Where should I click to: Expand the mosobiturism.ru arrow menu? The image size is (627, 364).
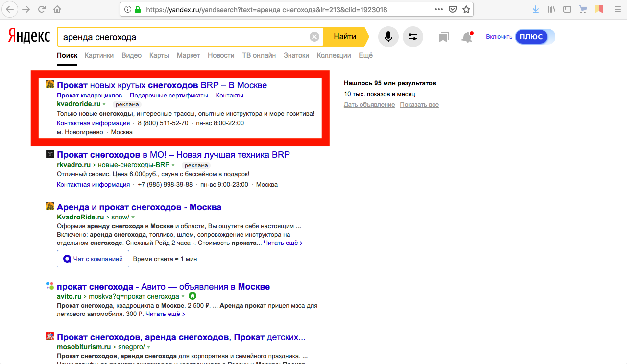point(148,347)
